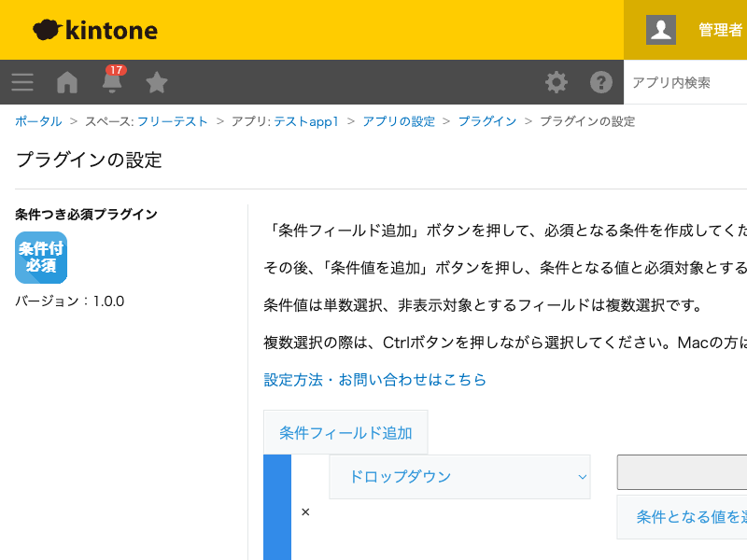
Task: Follow the アプリの設定 breadcrumb link
Action: 399,121
